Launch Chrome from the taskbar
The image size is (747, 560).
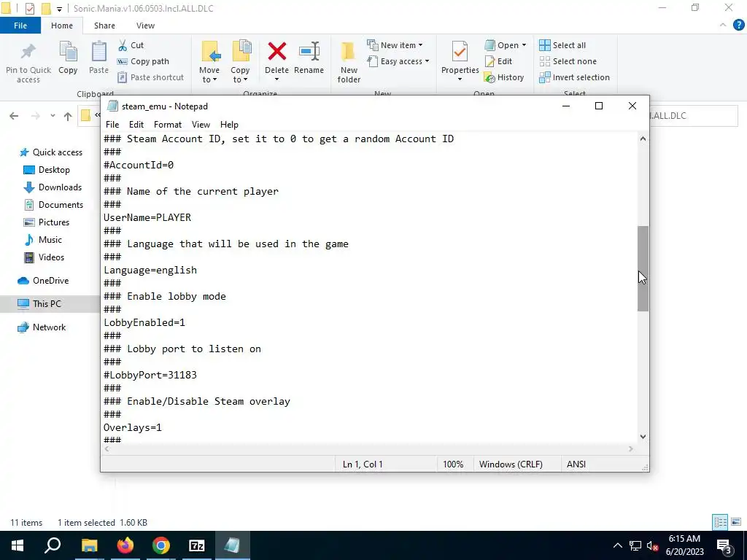coord(161,545)
